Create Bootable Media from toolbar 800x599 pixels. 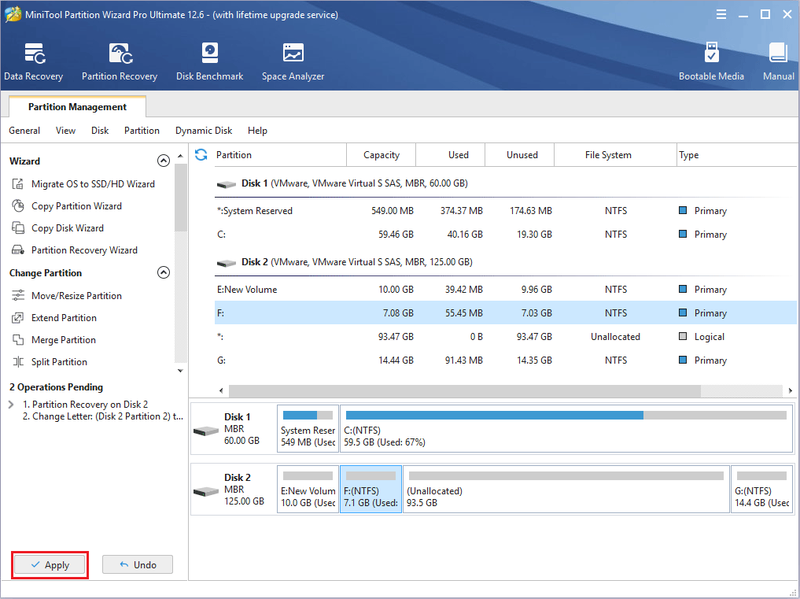(711, 62)
